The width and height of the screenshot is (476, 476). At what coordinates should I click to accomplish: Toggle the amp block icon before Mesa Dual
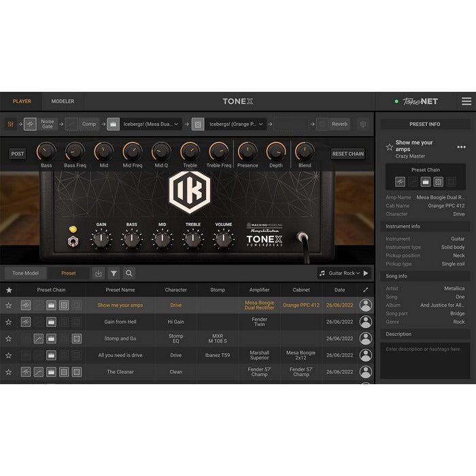point(114,124)
